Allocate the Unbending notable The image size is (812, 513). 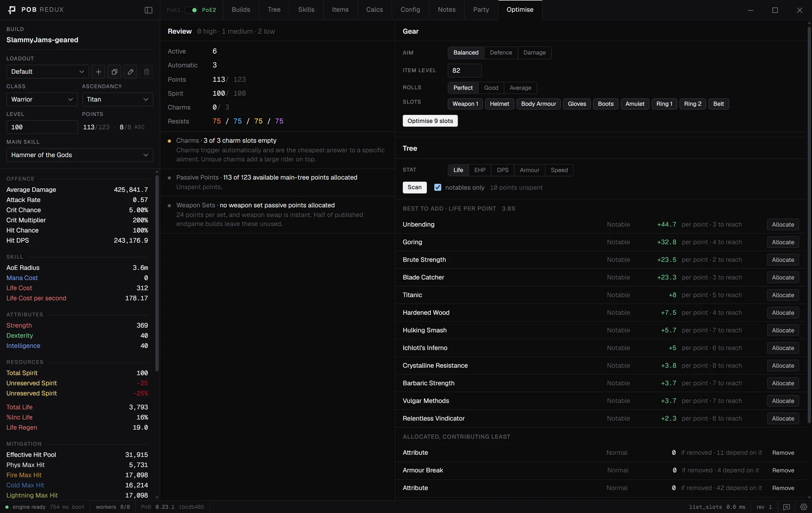[x=783, y=225]
